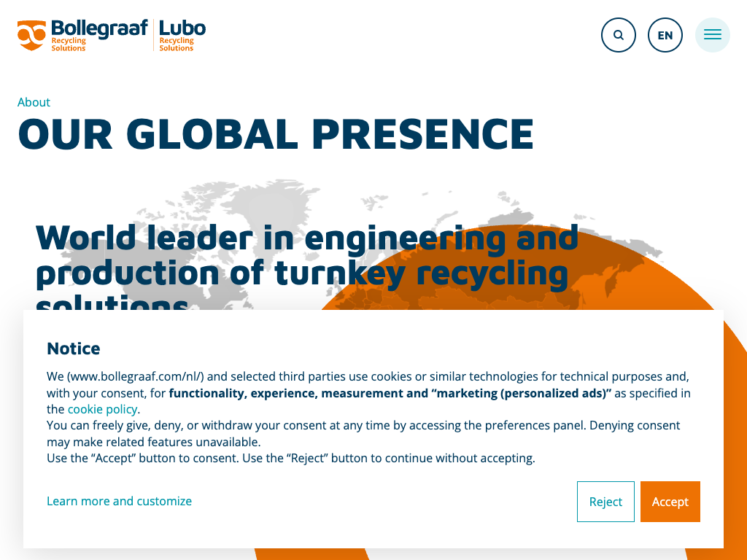Screen dimensions: 747x560
Task: Click the orange Bollegraaf emblem icon
Action: pos(31,35)
